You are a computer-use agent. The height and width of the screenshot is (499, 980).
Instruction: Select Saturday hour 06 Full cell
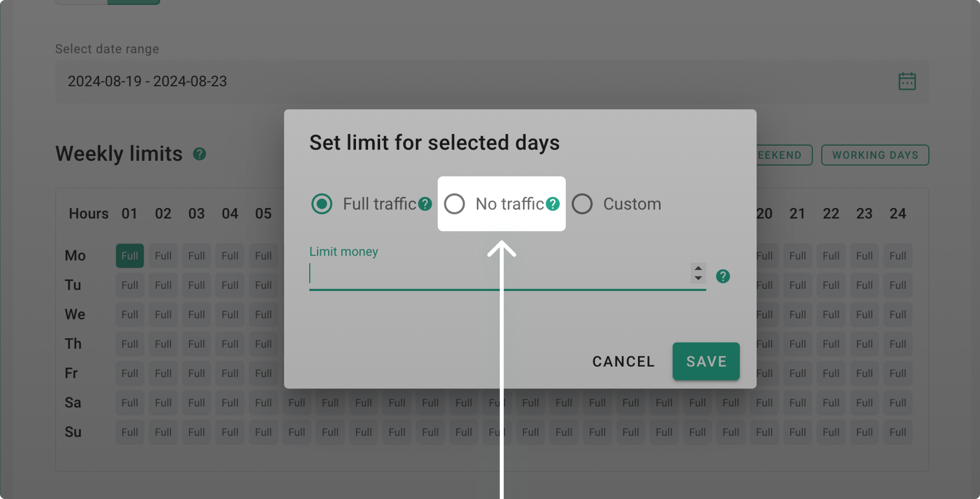[297, 403]
